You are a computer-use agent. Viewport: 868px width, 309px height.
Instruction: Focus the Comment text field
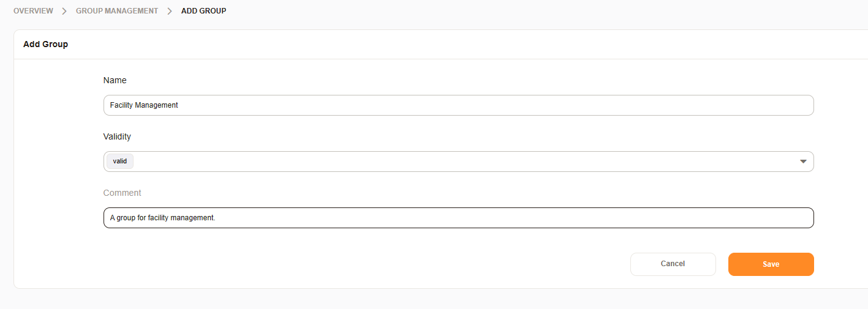tap(458, 218)
